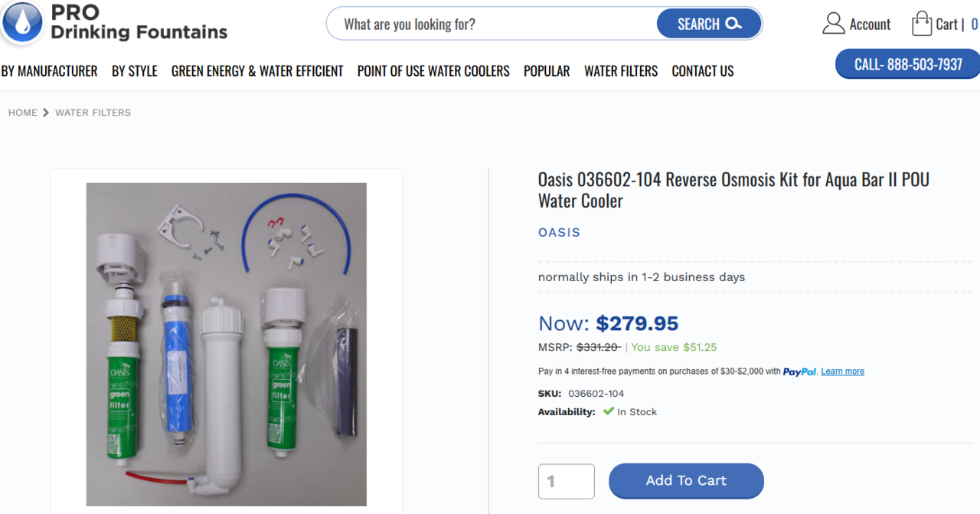This screenshot has height=514, width=980.
Task: Click the Pro Drinking Fountains water-drop logo
Action: click(x=22, y=21)
